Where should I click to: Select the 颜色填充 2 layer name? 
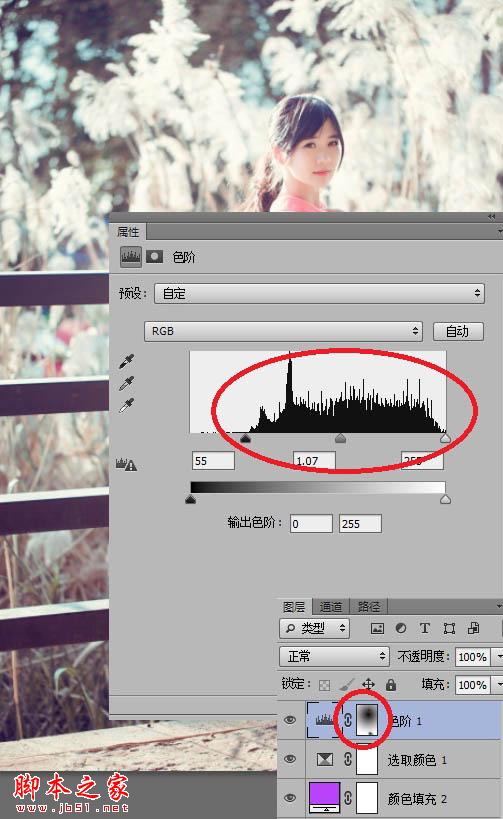click(x=417, y=798)
